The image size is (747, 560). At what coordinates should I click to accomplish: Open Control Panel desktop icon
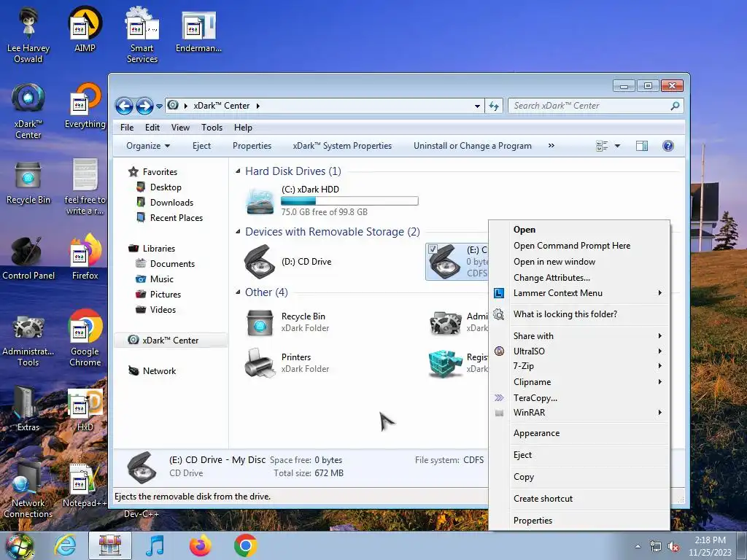coord(28,258)
